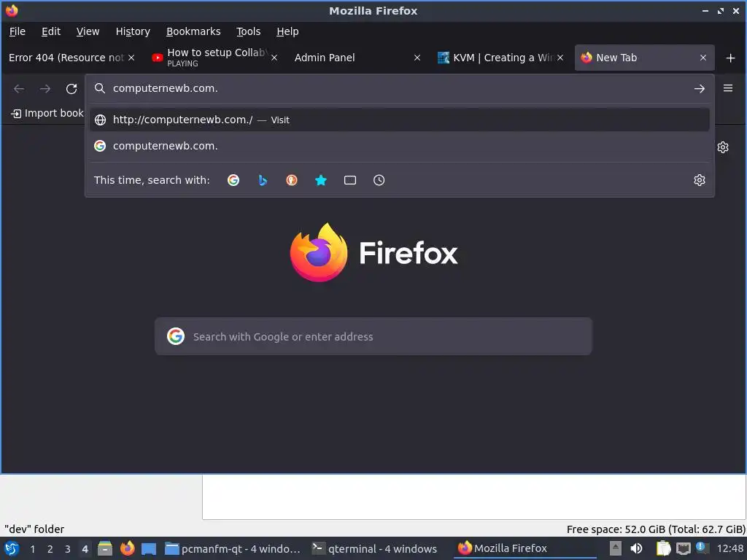
Task: Click the Firefox logo on new tab page
Action: (373, 252)
